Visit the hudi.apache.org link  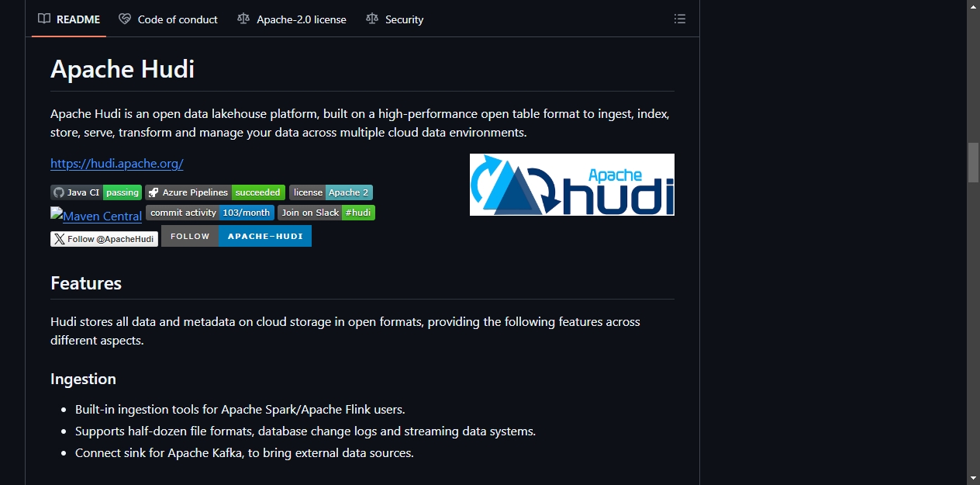coord(117,164)
